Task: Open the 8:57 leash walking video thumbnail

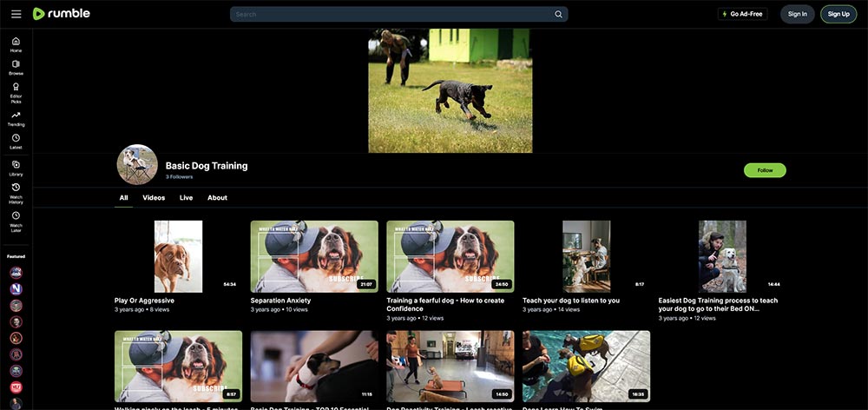Action: 178,367
